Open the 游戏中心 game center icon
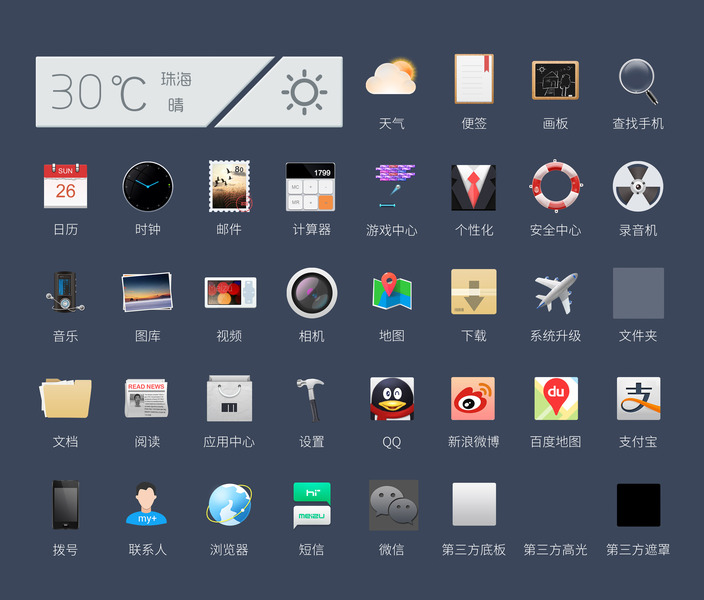 click(394, 186)
